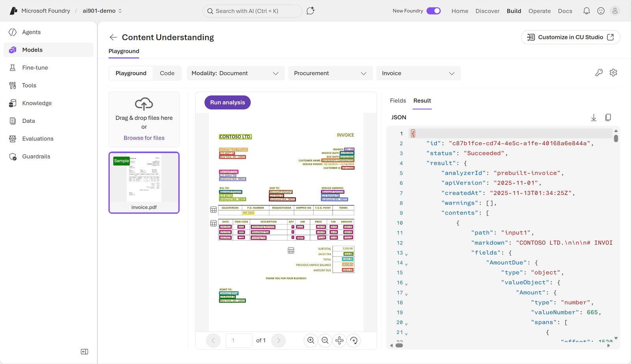
Task: Open the Discover nav item
Action: (x=487, y=11)
